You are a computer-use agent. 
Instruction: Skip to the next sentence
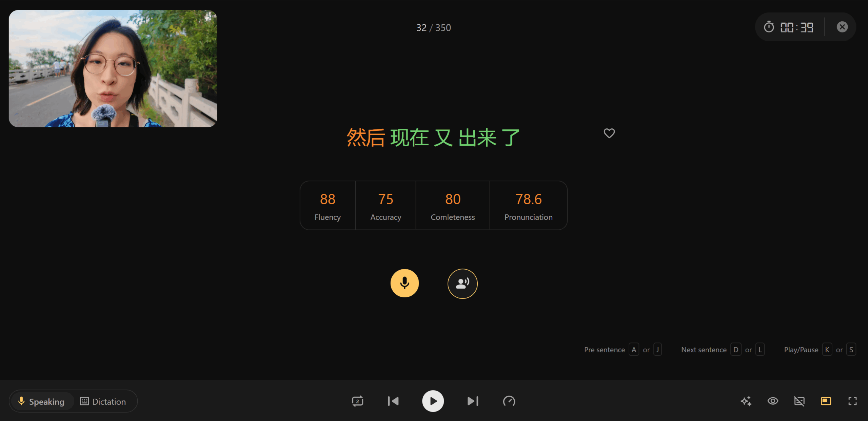pos(473,401)
